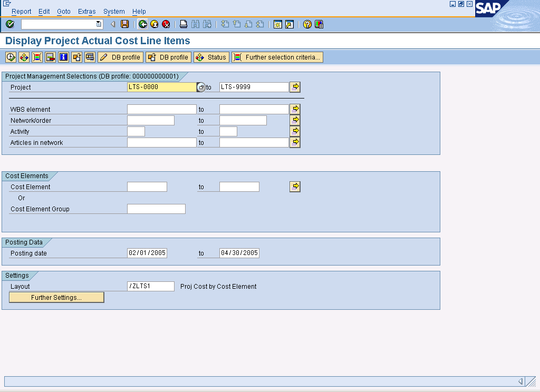Click the Save diskette icon
The width and height of the screenshot is (540, 392).
pyautogui.click(x=124, y=24)
